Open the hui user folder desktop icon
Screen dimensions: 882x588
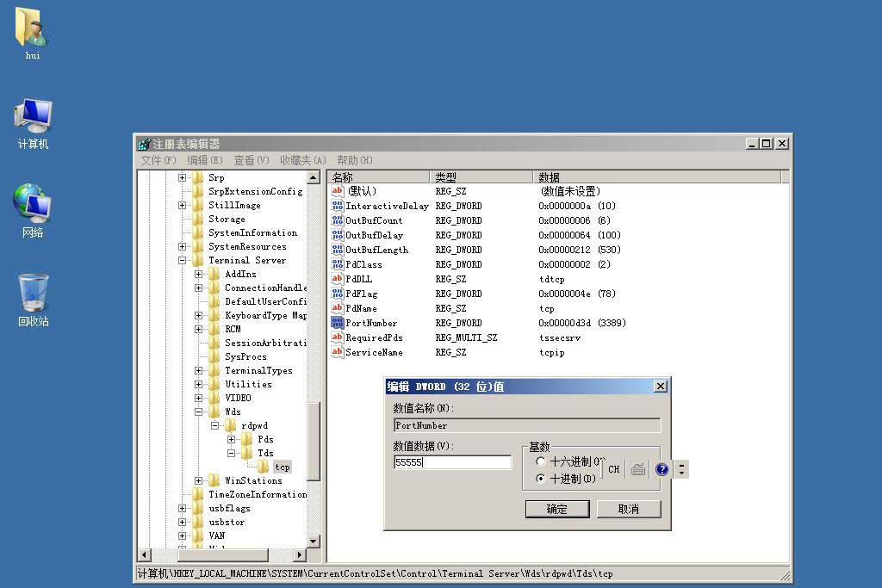pyautogui.click(x=32, y=28)
